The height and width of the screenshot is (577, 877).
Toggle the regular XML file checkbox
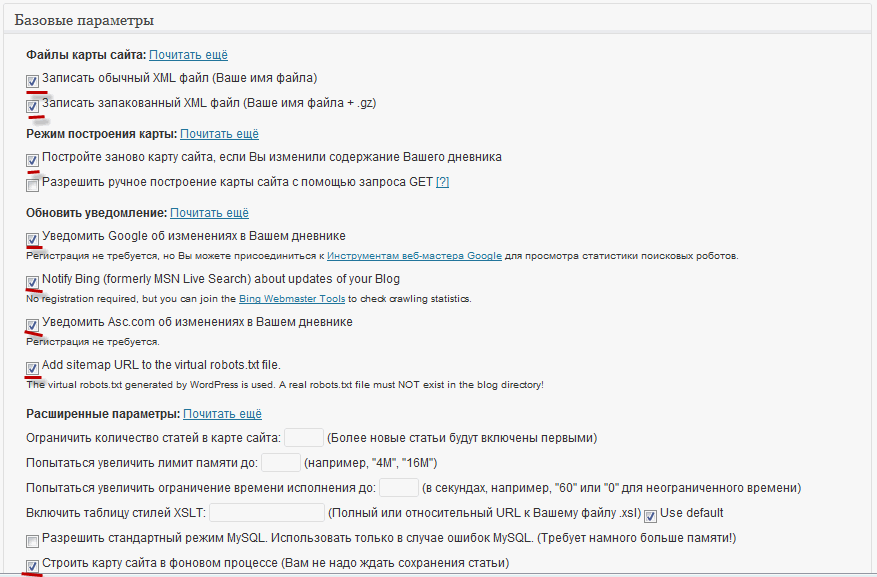click(33, 80)
